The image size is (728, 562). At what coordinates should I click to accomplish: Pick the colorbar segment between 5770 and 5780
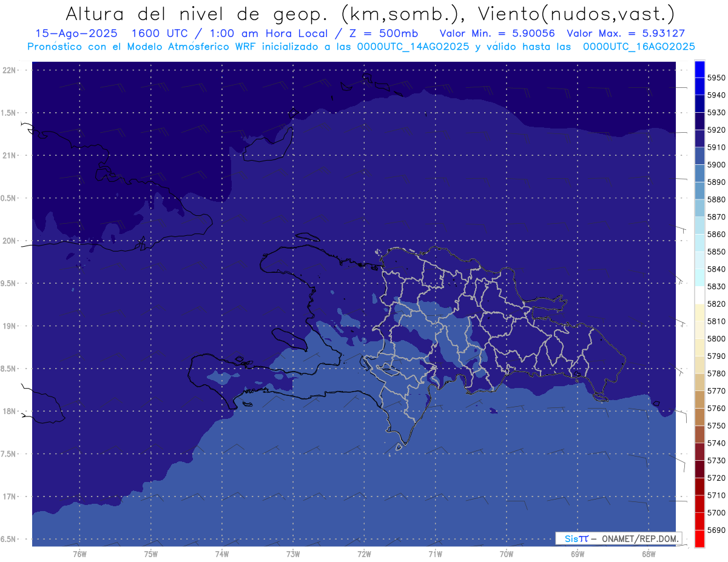[x=699, y=382]
